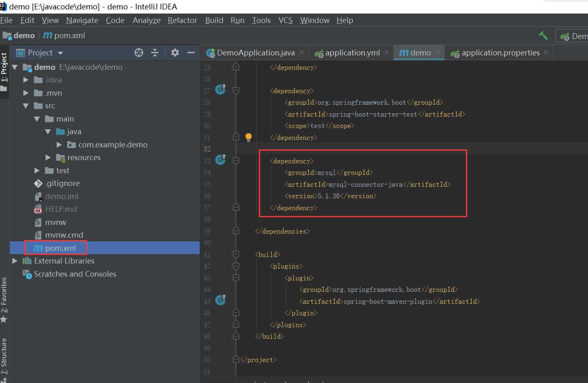Expand the .idea folder arrow

(x=26, y=80)
